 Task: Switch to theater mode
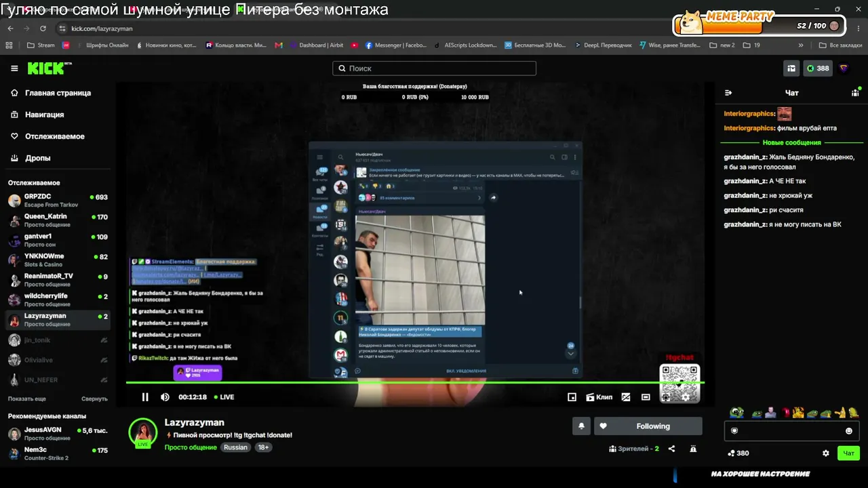pyautogui.click(x=646, y=397)
